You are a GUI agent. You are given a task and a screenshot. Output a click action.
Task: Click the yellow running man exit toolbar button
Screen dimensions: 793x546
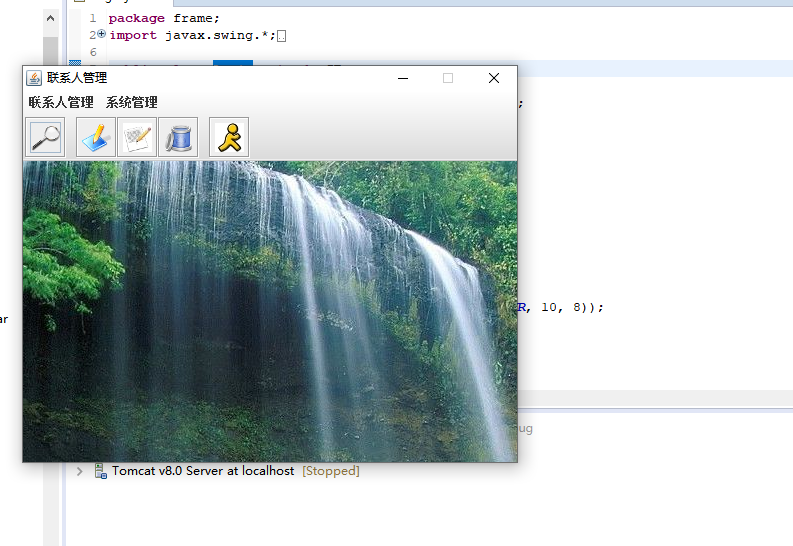pos(229,138)
